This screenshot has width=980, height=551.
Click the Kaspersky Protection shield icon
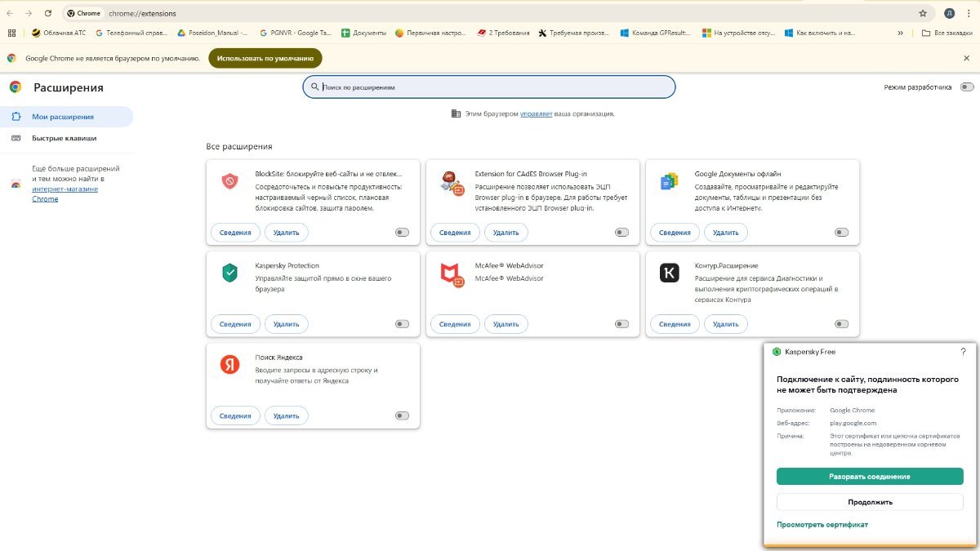pyautogui.click(x=229, y=273)
